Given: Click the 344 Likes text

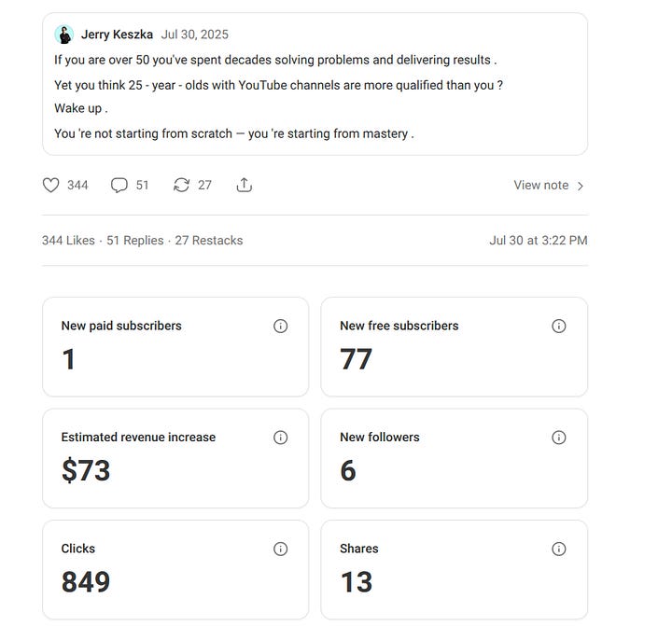Looking at the screenshot, I should click(68, 240).
